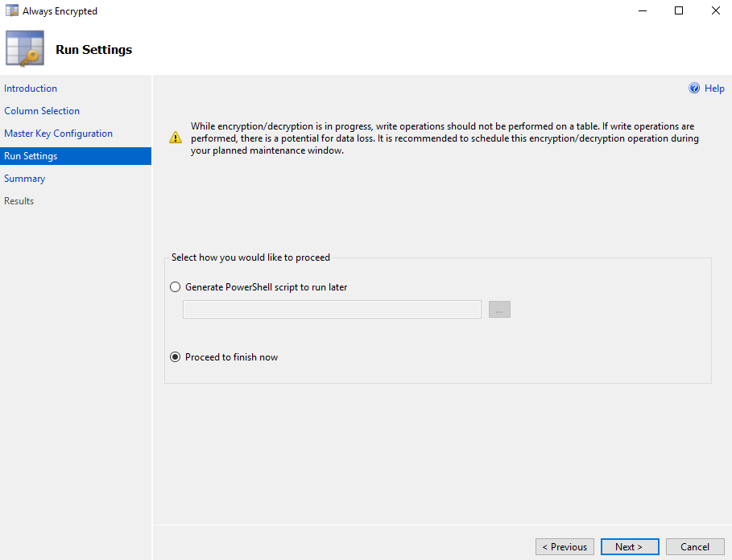
Task: Select Proceed to finish now option
Action: 175,357
